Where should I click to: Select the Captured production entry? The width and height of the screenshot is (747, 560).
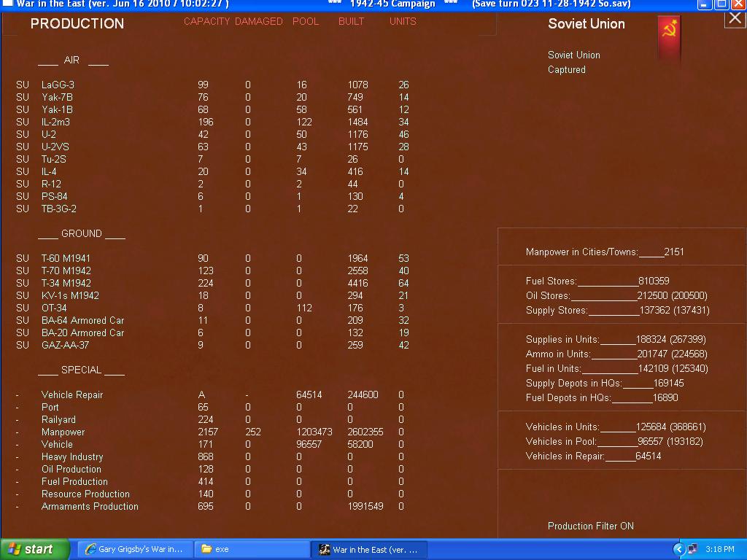(566, 69)
